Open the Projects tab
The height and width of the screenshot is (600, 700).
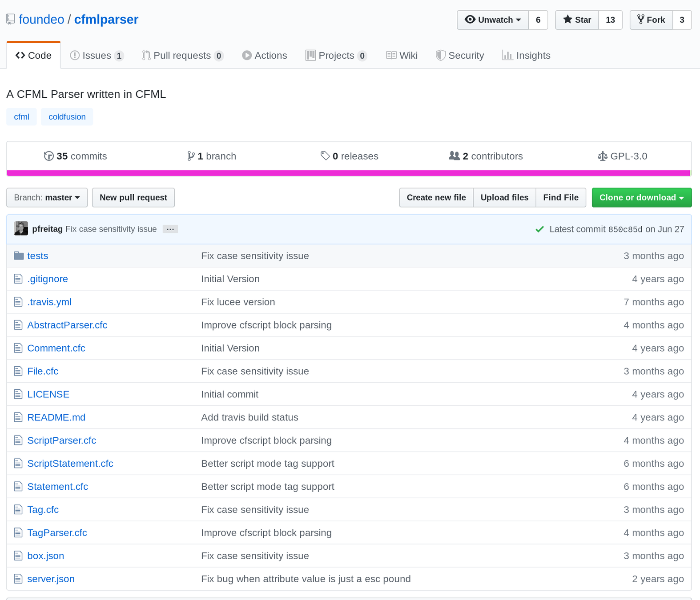[x=336, y=56]
